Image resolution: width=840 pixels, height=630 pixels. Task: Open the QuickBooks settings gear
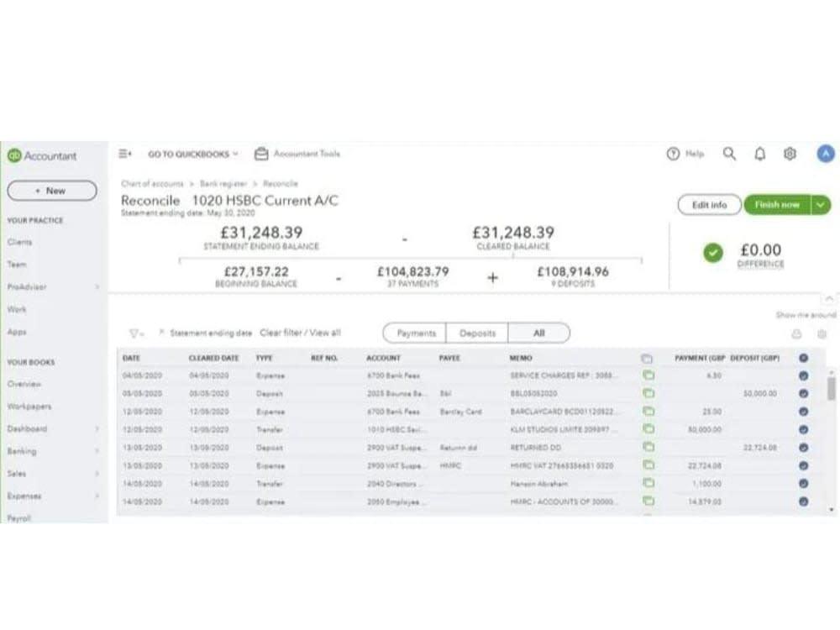coord(789,154)
